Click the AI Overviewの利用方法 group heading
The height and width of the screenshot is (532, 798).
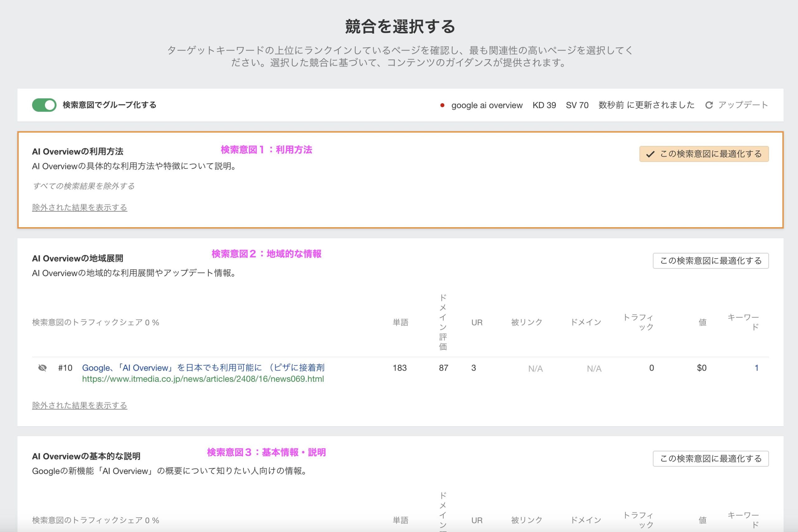pos(78,152)
